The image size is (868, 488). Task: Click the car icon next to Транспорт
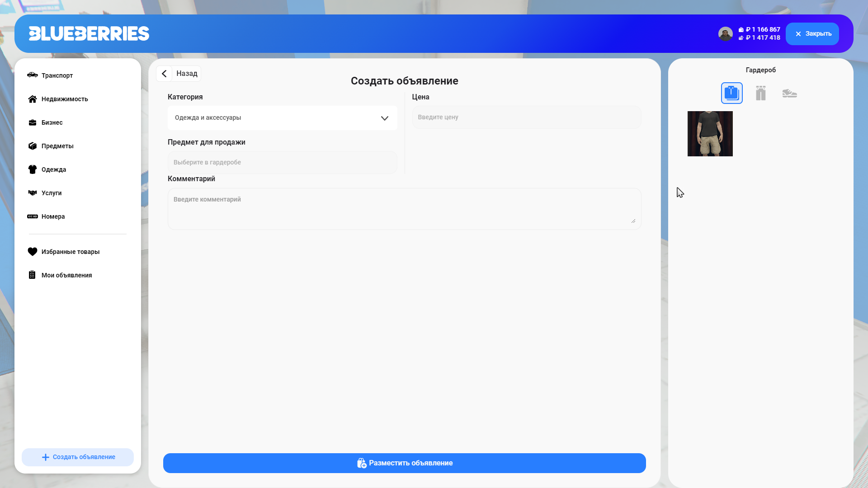click(33, 75)
